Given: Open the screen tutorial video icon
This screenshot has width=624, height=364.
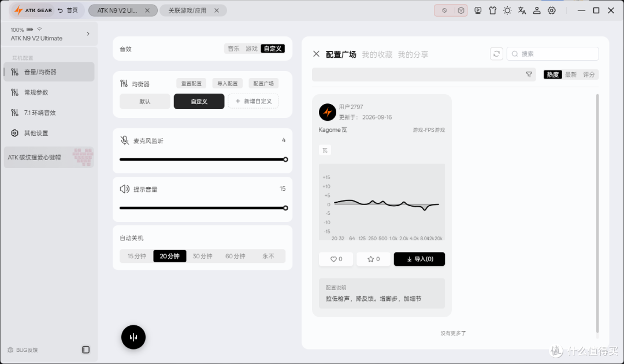Looking at the screenshot, I should pyautogui.click(x=478, y=10).
